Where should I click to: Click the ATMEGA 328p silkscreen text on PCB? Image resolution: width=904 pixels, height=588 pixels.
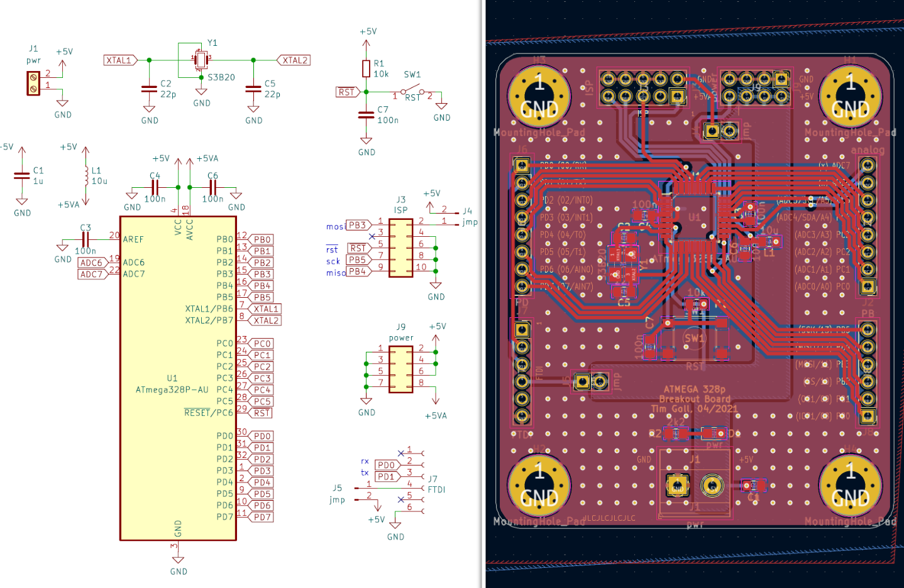[x=695, y=389]
